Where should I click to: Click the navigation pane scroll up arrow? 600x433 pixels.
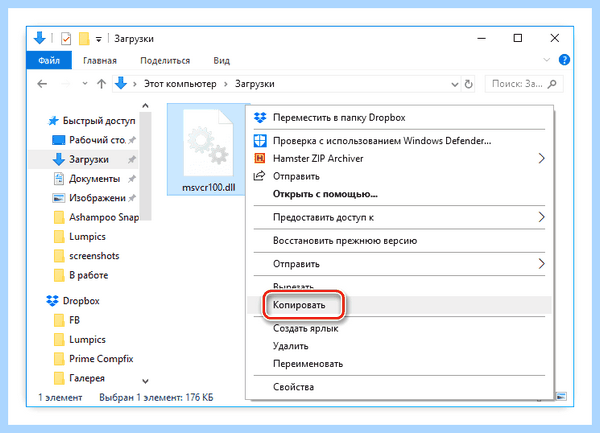[145, 106]
